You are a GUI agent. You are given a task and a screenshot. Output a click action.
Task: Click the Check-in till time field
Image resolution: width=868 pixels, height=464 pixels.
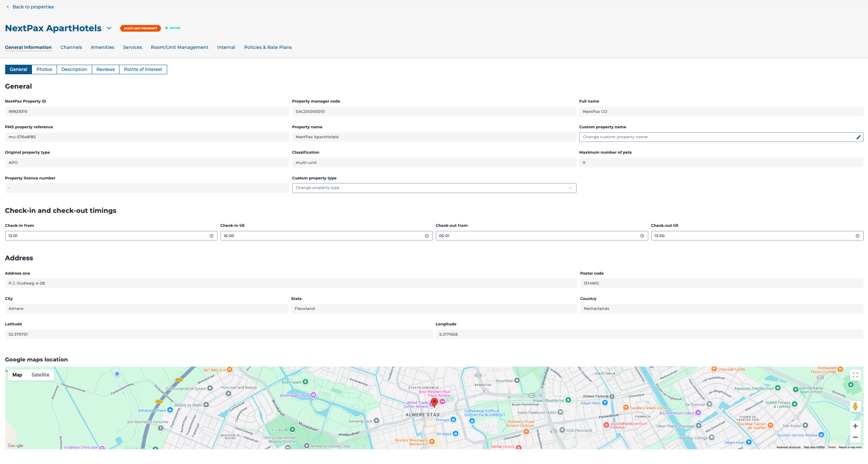click(x=326, y=236)
